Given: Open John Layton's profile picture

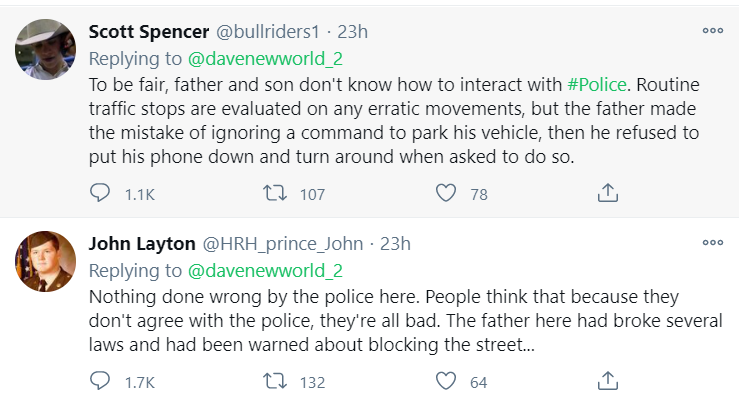Looking at the screenshot, I should 46,262.
